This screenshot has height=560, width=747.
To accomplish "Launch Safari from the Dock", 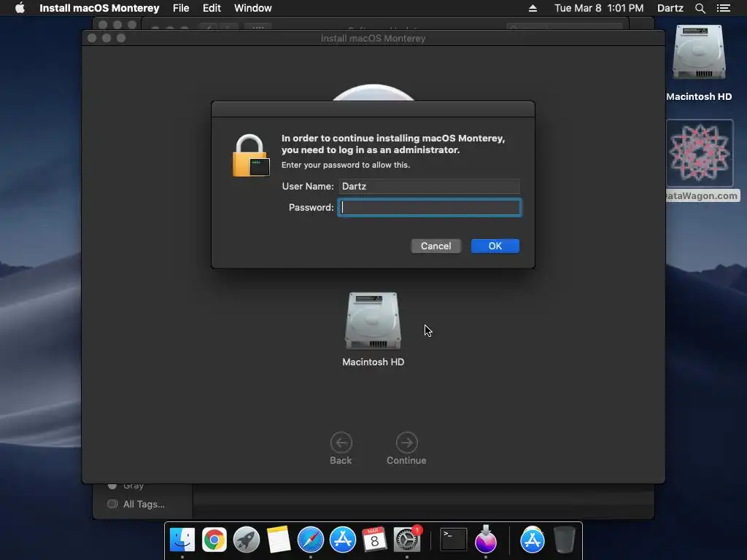I will click(311, 540).
